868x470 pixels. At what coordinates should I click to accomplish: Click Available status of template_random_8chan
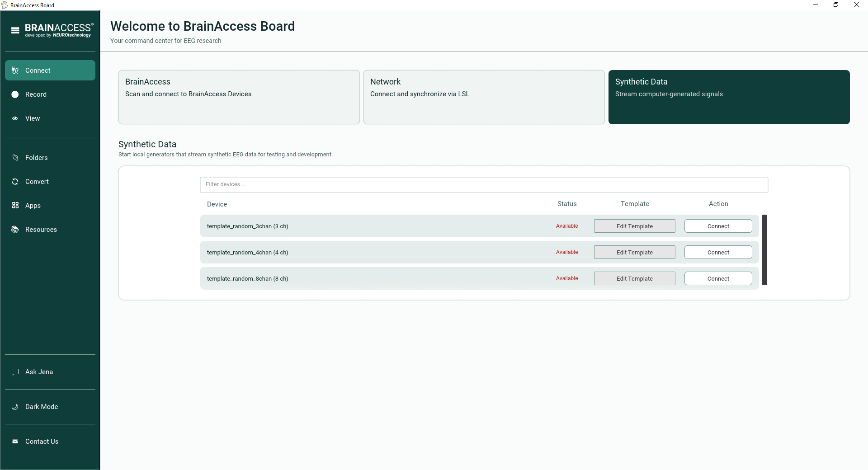click(567, 278)
